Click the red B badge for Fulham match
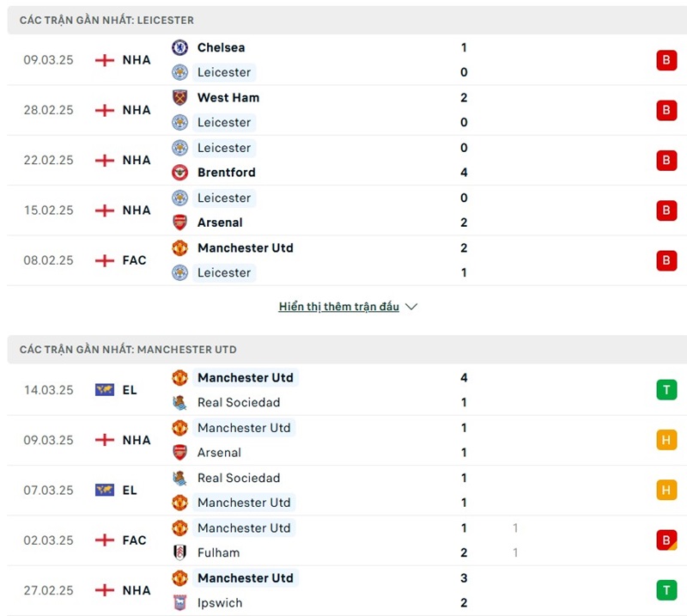687x616 pixels. (666, 540)
